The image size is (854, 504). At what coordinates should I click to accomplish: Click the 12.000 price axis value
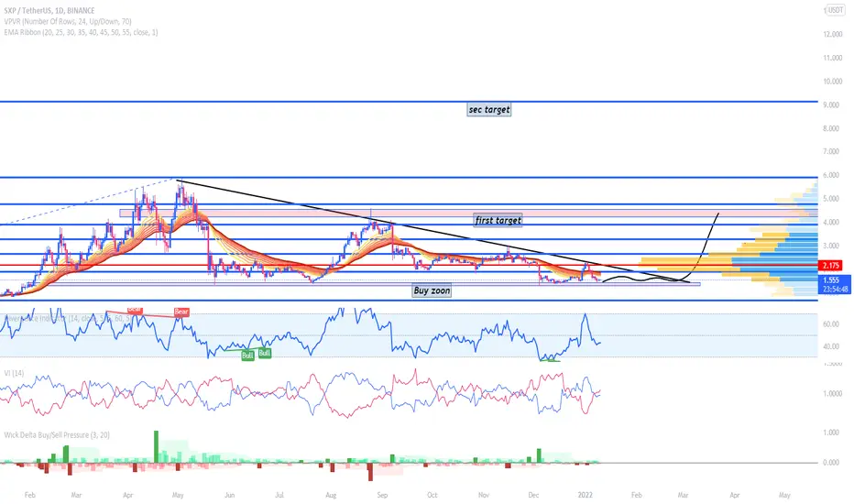(833, 34)
